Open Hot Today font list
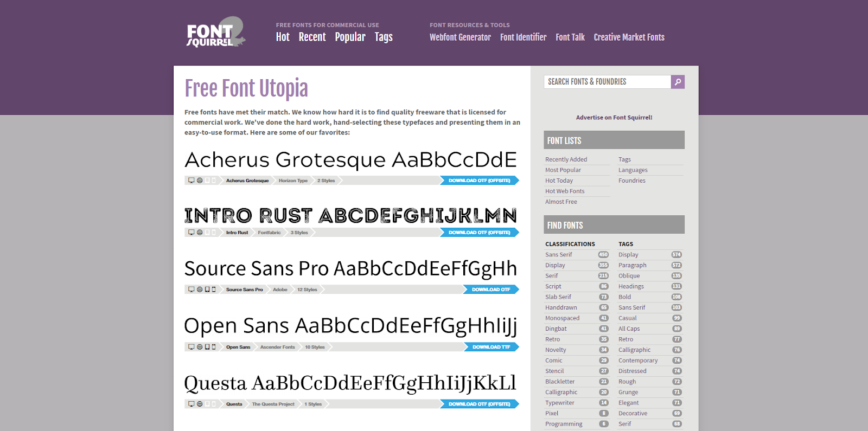 tap(559, 181)
